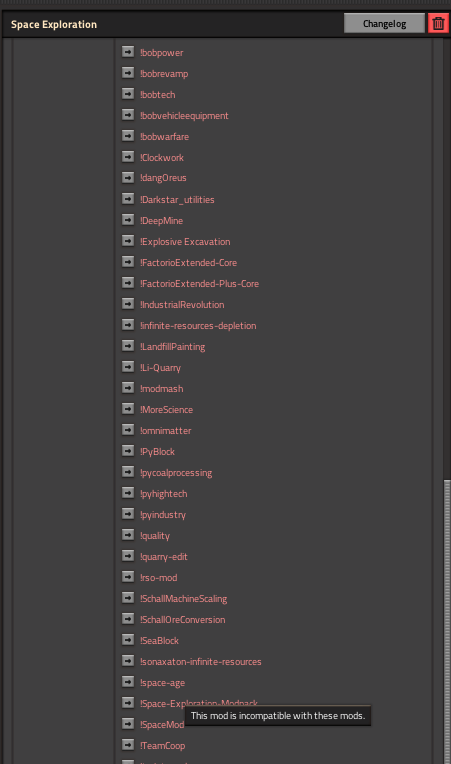The width and height of the screenshot is (451, 764).
Task: Click the arrow icon next to !PyBlock
Action: 128,451
